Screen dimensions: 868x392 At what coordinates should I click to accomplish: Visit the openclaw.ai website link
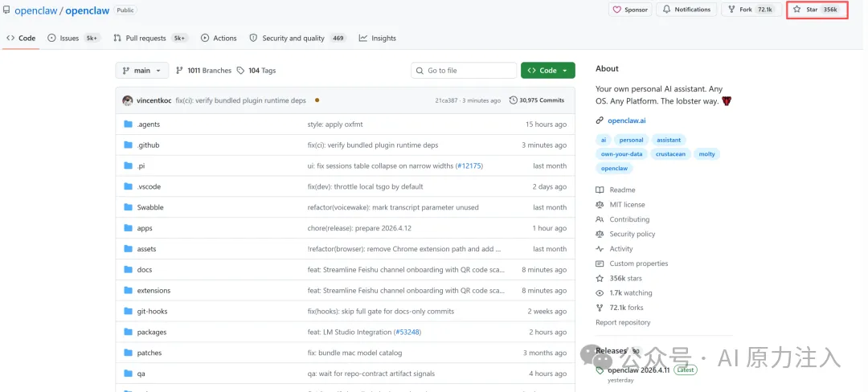(x=627, y=120)
